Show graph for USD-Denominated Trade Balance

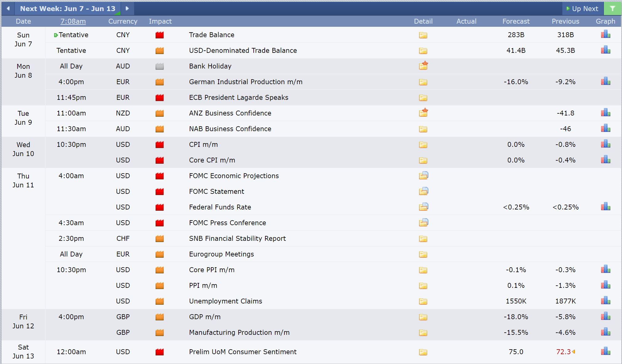pyautogui.click(x=605, y=50)
